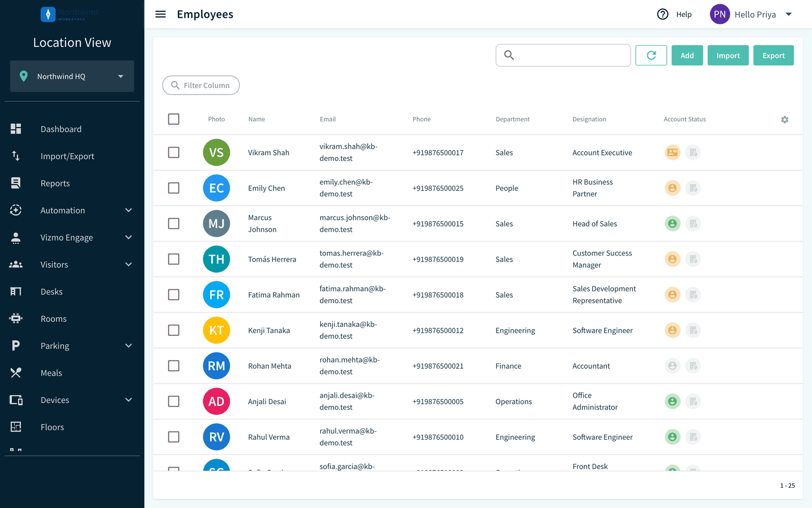The width and height of the screenshot is (812, 508).
Task: Open table column settings gear
Action: (x=785, y=119)
